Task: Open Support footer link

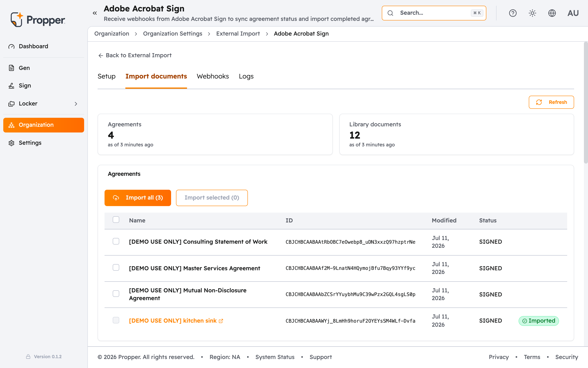Action: 321,357
